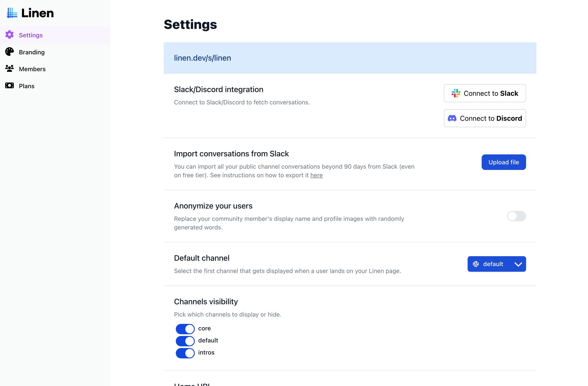Click the 'Anonymize your users' heading
Image resolution: width=588 pixels, height=386 pixels.
tap(213, 206)
